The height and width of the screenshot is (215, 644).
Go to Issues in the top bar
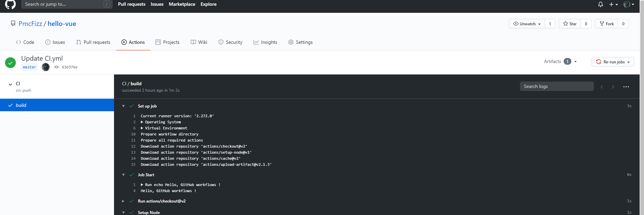point(157,4)
